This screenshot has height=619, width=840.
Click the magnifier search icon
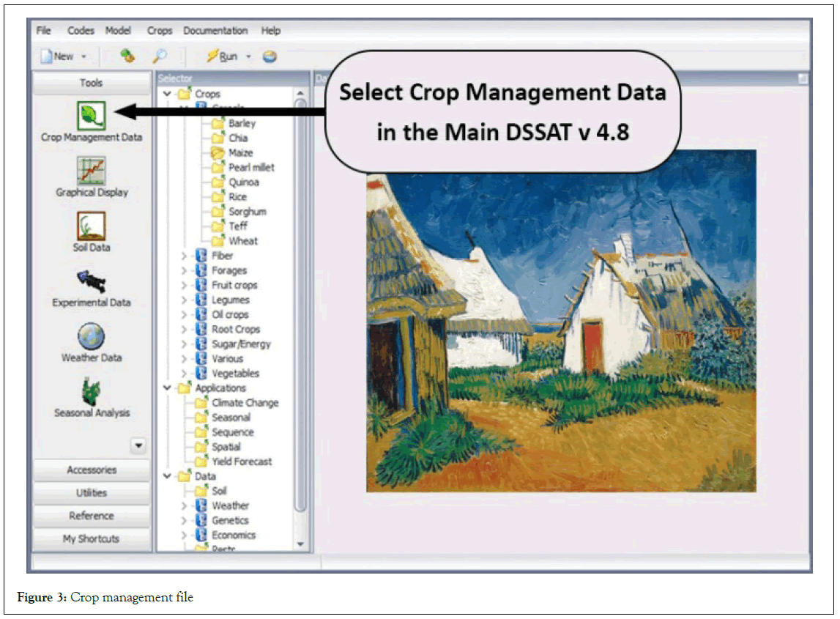[x=160, y=56]
